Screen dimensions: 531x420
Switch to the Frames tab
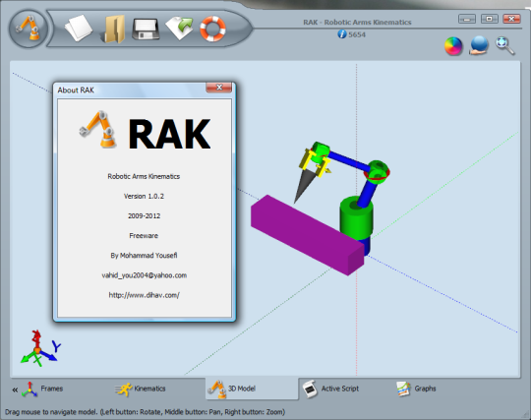42,389
